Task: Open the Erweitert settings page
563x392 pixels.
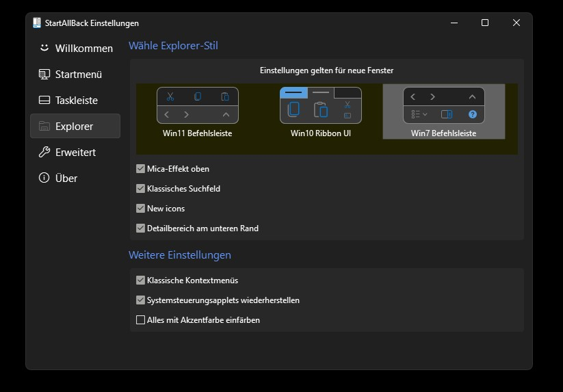Action: pos(75,152)
